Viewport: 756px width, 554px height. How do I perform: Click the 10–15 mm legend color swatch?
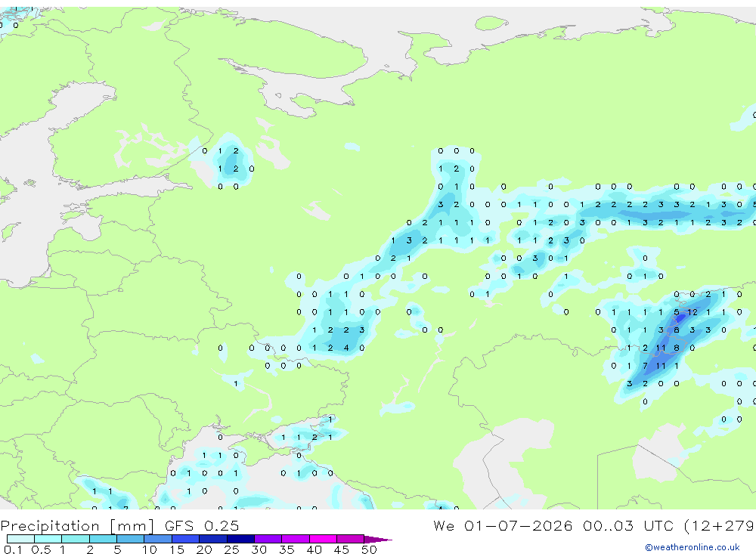(x=158, y=539)
